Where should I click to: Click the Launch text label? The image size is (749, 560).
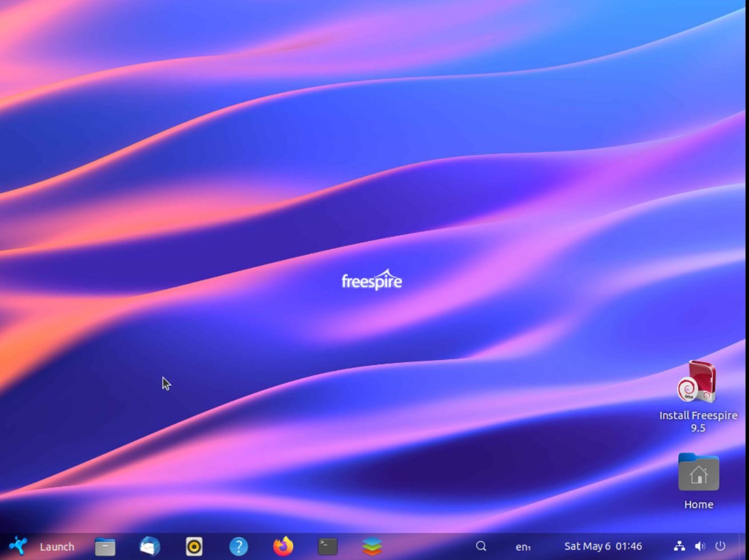pyautogui.click(x=57, y=547)
